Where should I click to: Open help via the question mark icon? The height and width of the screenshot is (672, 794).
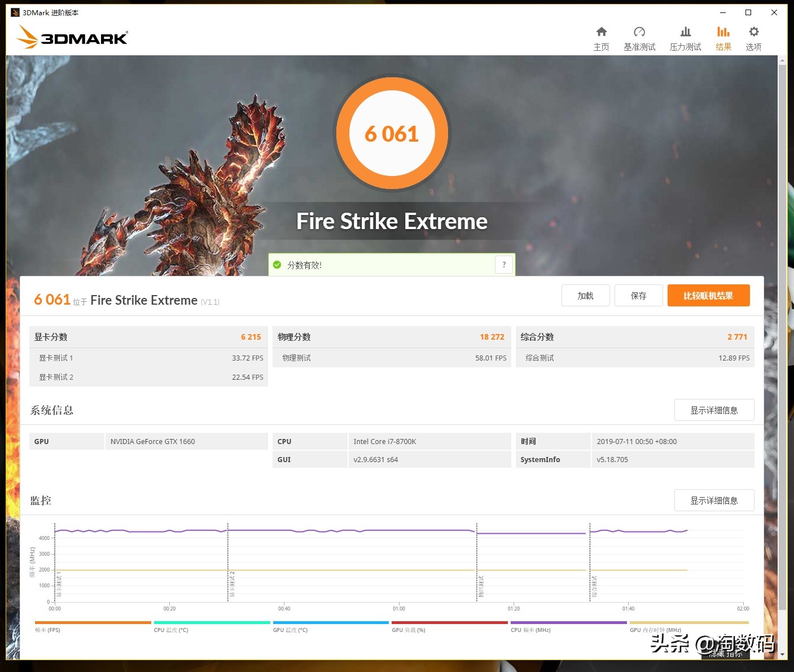click(x=503, y=264)
